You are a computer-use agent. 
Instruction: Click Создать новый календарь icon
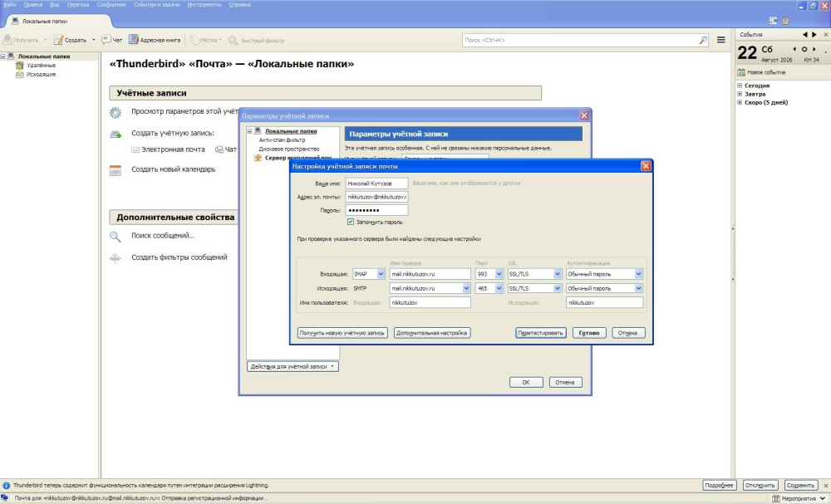115,170
